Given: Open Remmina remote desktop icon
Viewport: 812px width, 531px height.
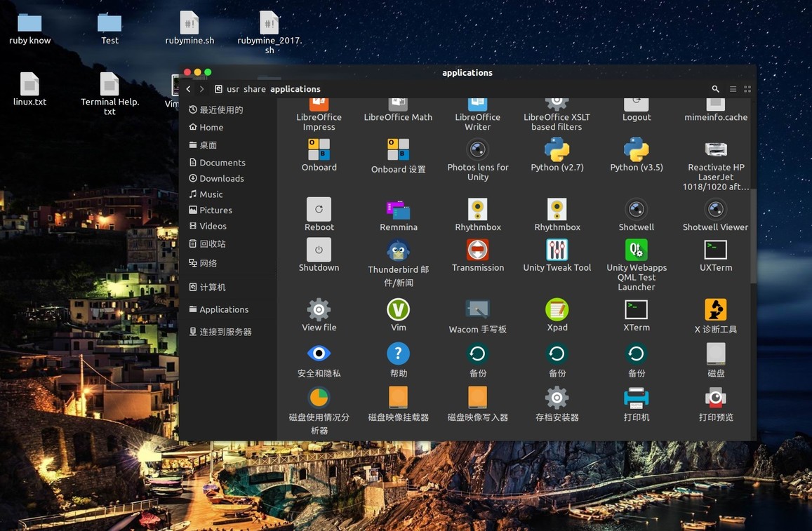Looking at the screenshot, I should pyautogui.click(x=398, y=210).
